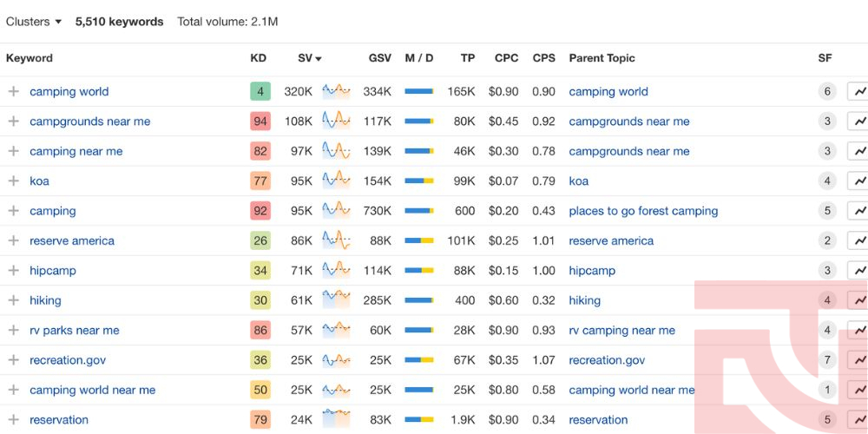868x434 pixels.
Task: Click the $0.07 CPC value for koa
Action: tap(503, 181)
